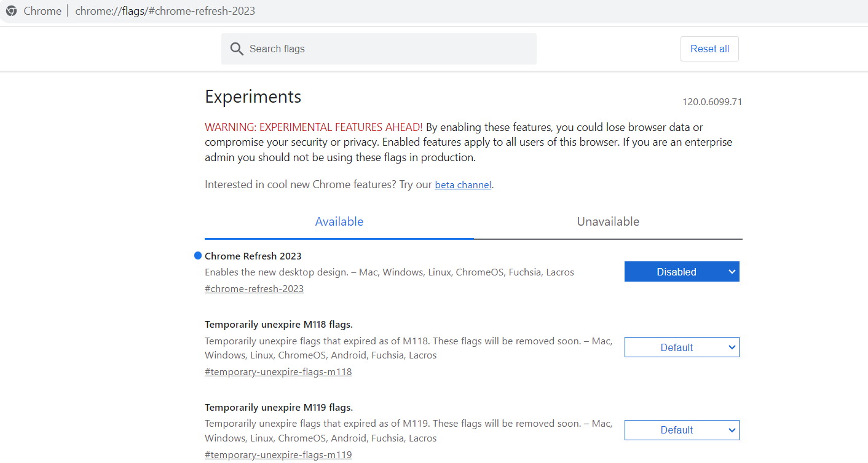Click the Chrome Refresh 2023 title
This screenshot has width=868, height=463.
pos(253,256)
